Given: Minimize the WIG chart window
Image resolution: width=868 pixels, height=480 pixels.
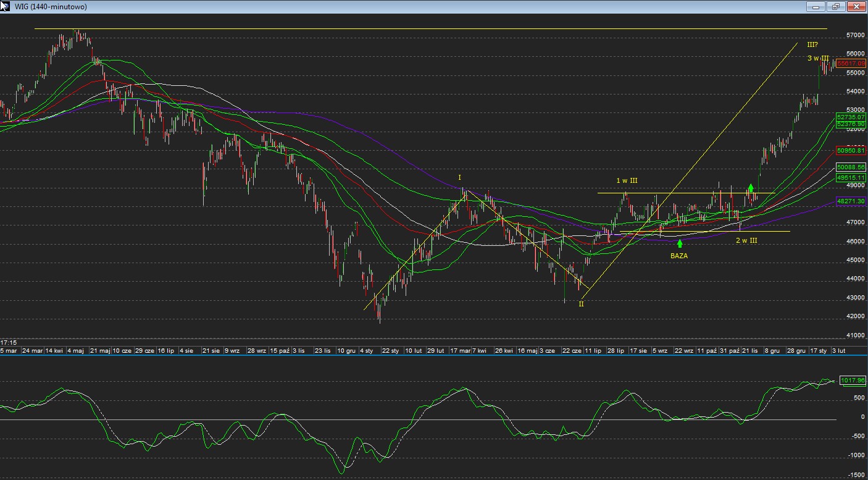Looking at the screenshot, I should tap(816, 6).
